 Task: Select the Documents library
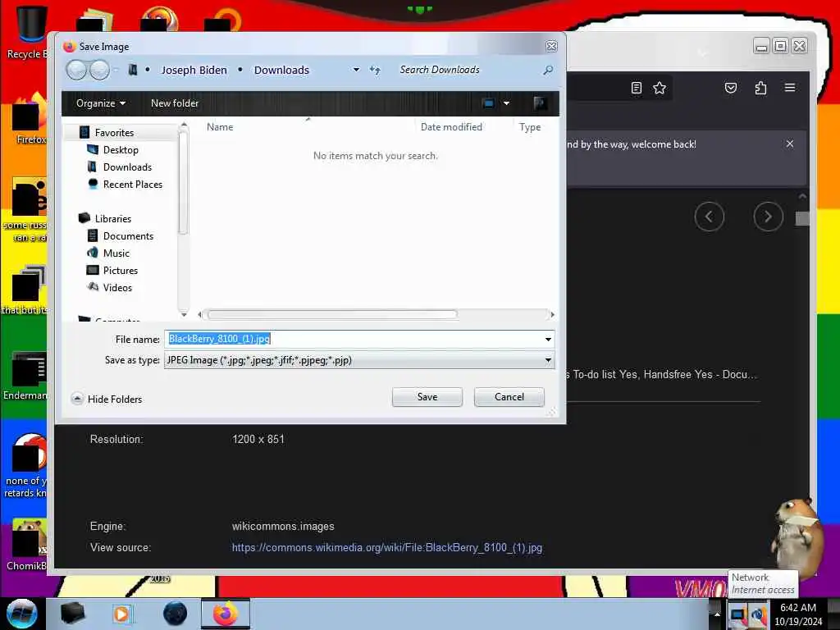point(128,236)
